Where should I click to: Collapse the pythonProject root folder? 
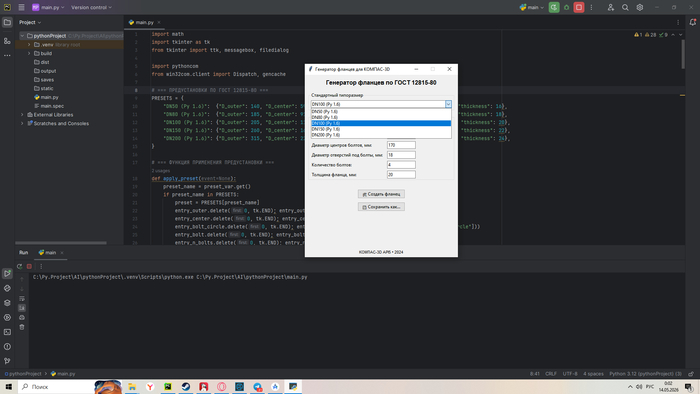click(x=22, y=36)
